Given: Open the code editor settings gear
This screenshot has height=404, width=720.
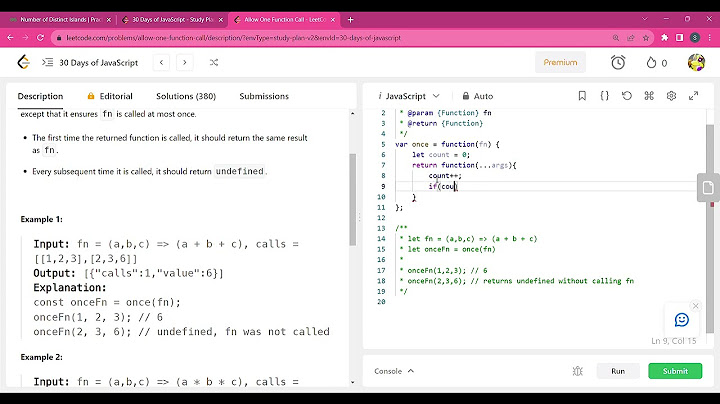Looking at the screenshot, I should pos(671,96).
